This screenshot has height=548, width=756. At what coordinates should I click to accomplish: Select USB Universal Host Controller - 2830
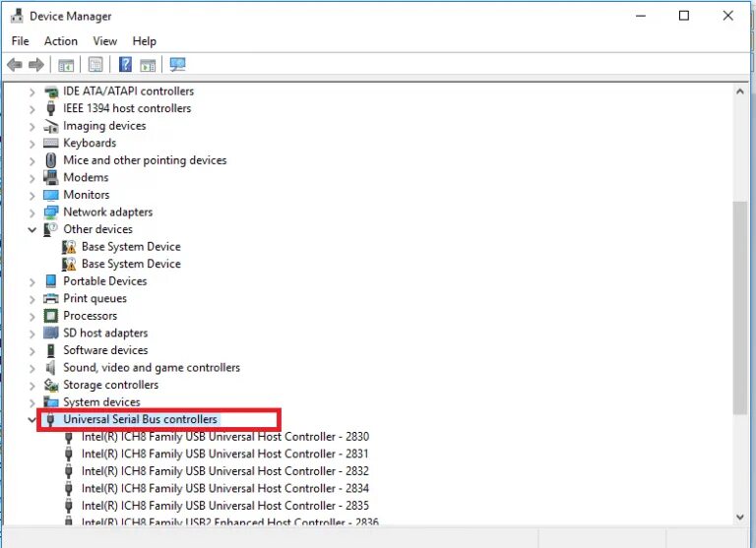pyautogui.click(x=225, y=437)
